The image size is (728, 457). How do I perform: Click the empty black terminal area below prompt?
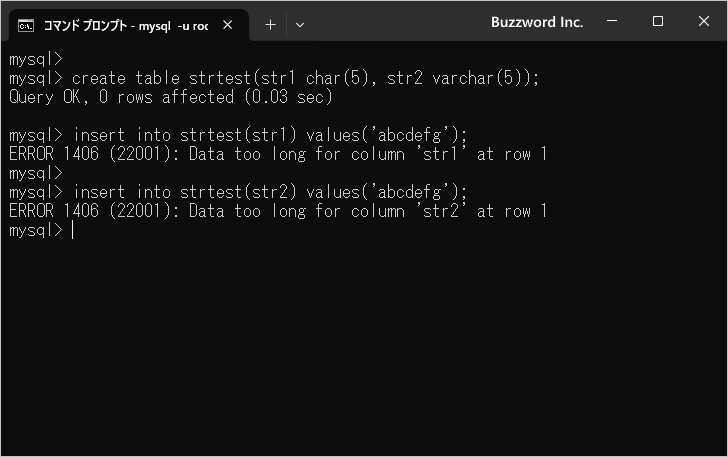[364, 344]
